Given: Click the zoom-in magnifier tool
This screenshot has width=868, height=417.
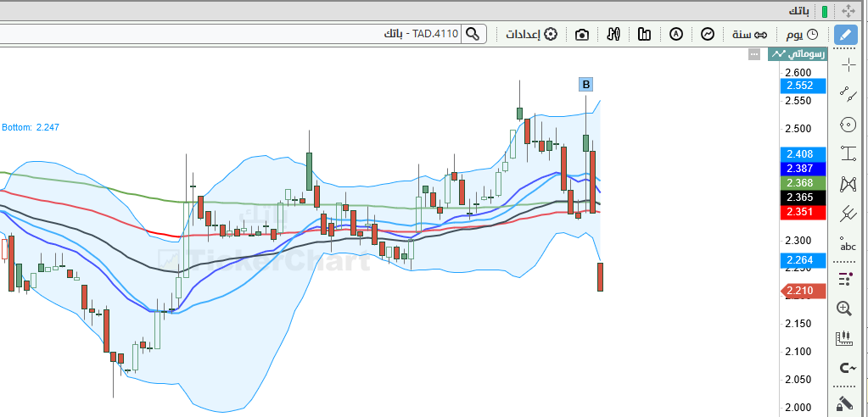Looking at the screenshot, I should pos(844,309).
